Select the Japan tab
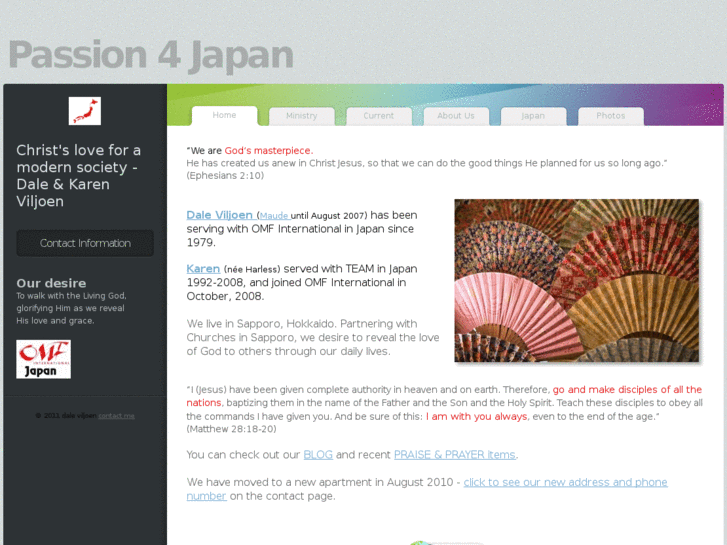Screen dimensions: 727x545 coord(533,116)
